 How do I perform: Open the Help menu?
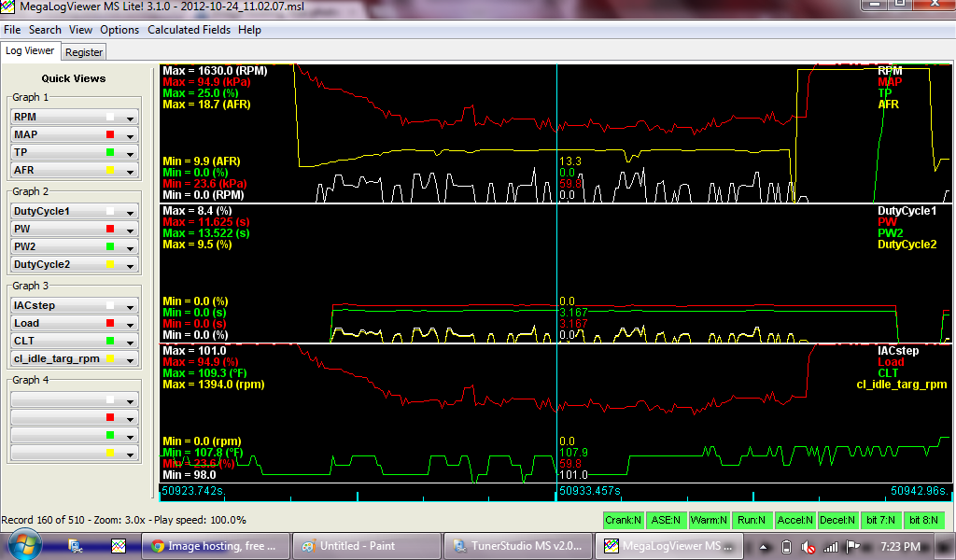pyautogui.click(x=249, y=30)
